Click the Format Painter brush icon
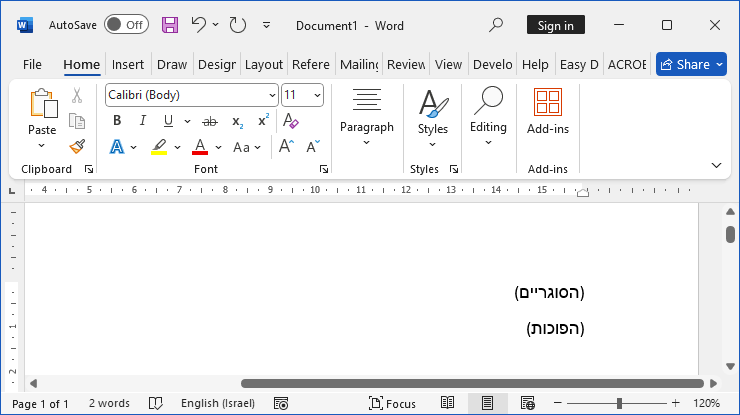Image resolution: width=740 pixels, height=415 pixels. point(77,147)
